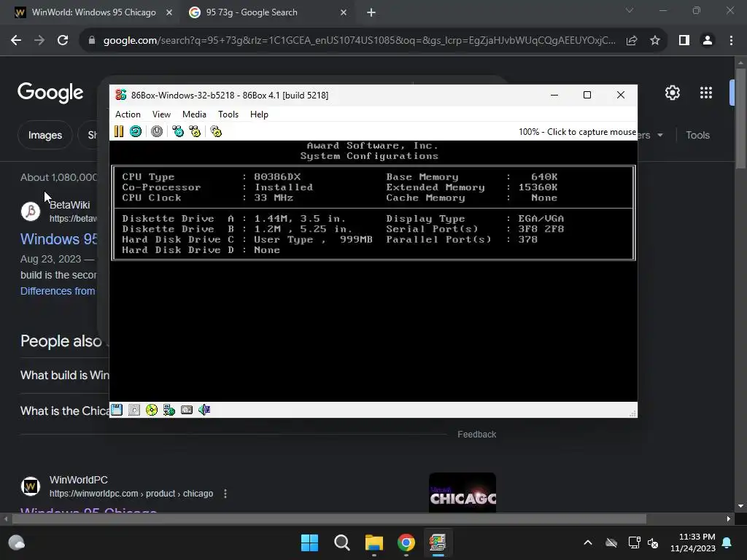Expand the filters dropdown arrow beside Tools

pyautogui.click(x=659, y=135)
